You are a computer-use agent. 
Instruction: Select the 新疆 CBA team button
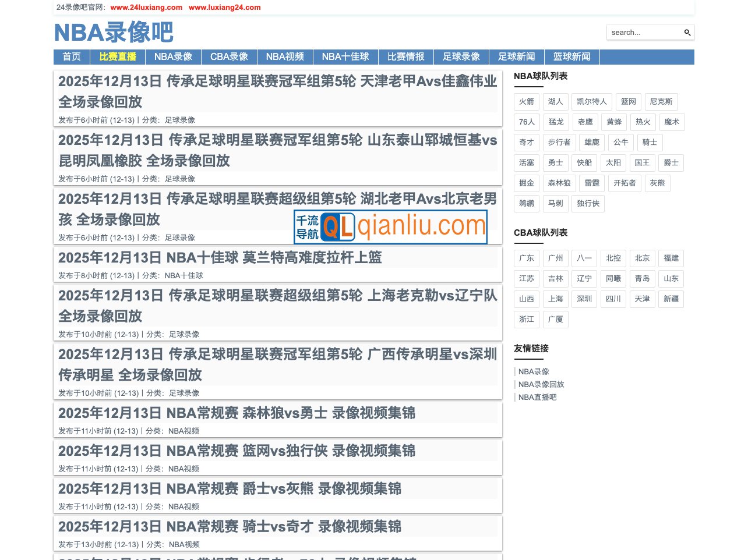pyautogui.click(x=671, y=299)
